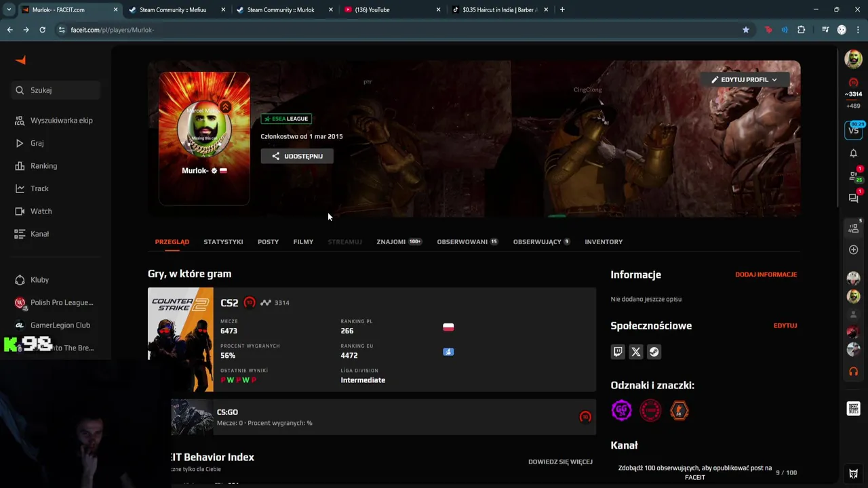The width and height of the screenshot is (868, 488).
Task: Switch to PRZEGLĄD tab
Action: [172, 242]
